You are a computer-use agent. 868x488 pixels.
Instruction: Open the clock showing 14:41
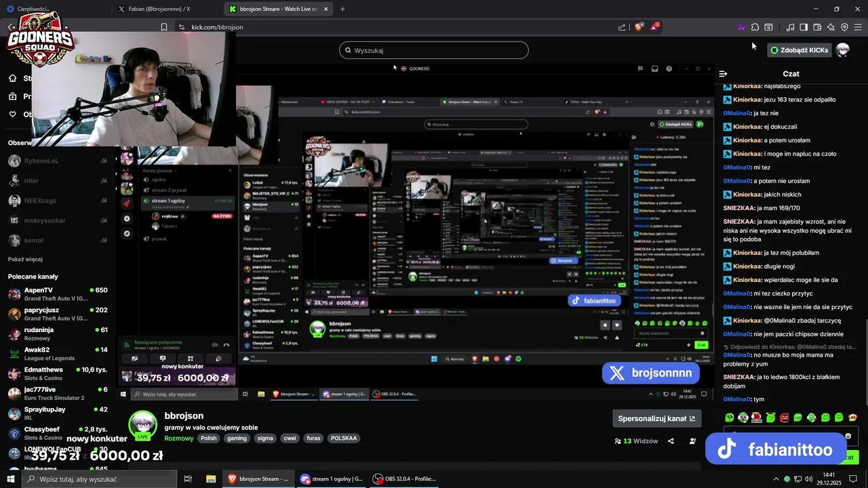point(829,479)
